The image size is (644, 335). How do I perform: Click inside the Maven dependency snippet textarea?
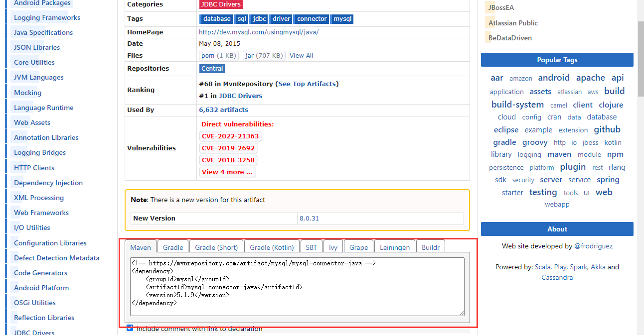(x=297, y=286)
